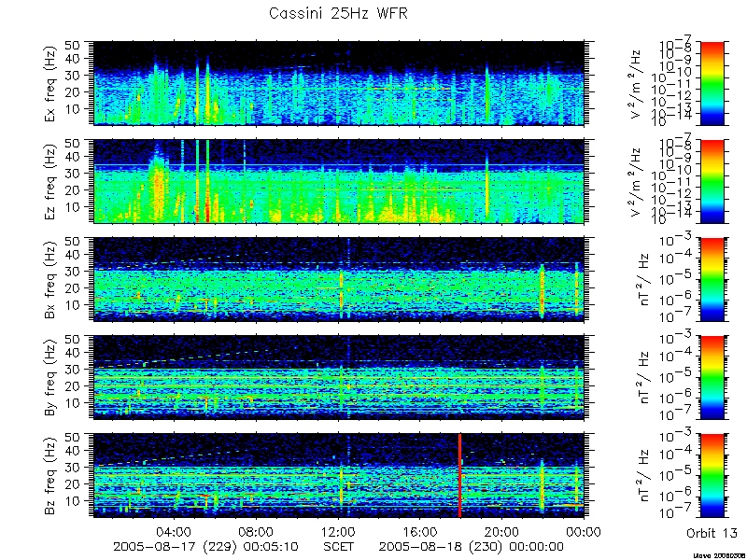This screenshot has width=747, height=560.
Task: Click the Orbit 13 label
Action: (712, 533)
